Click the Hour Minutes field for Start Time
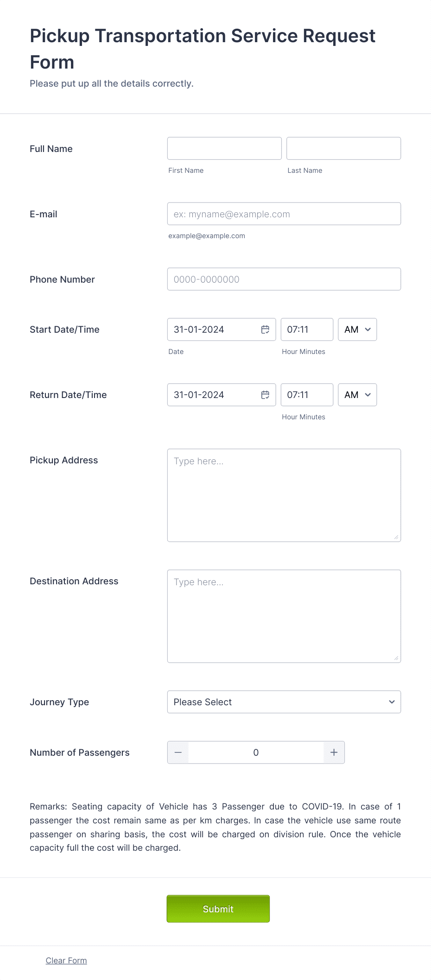 point(306,329)
